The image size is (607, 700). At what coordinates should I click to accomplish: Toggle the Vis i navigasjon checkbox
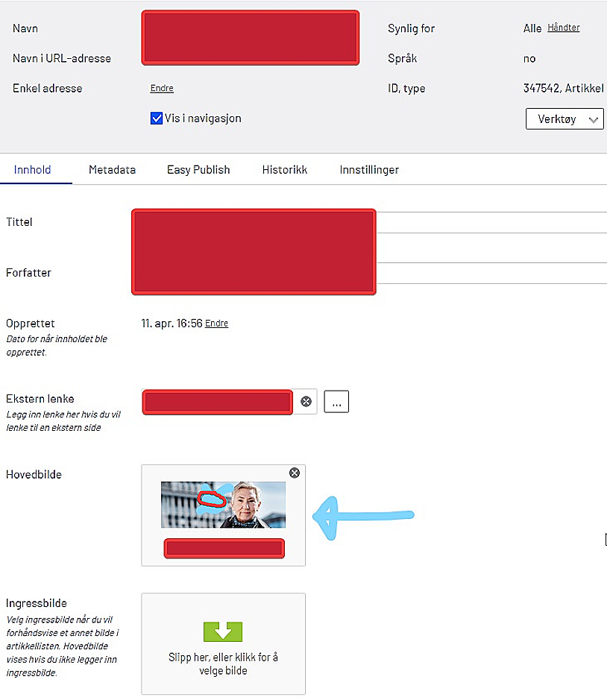157,119
